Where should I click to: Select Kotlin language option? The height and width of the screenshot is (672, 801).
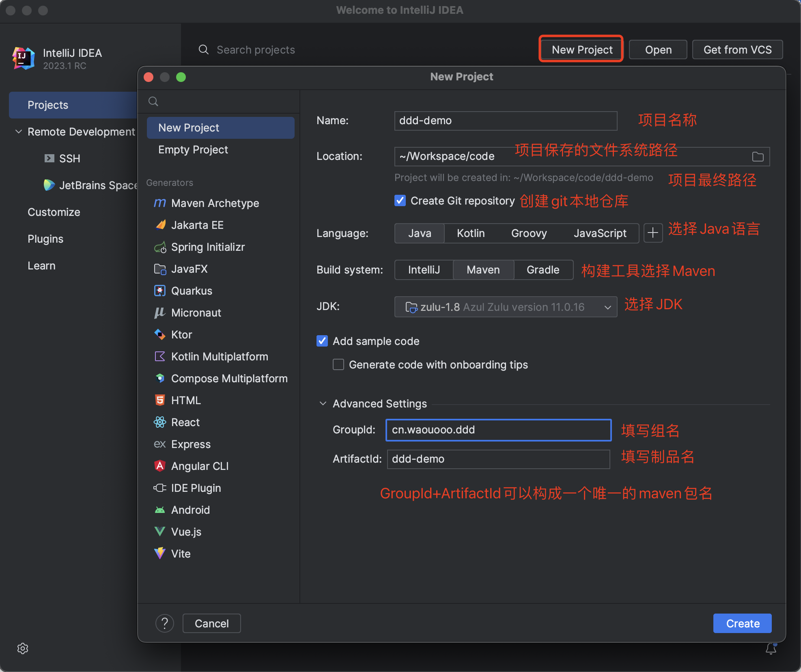click(x=471, y=233)
